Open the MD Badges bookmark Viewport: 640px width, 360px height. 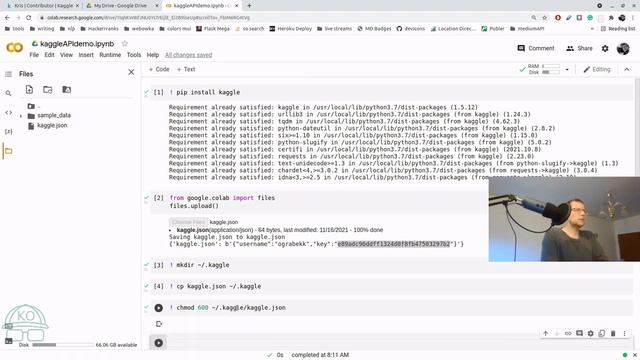click(x=374, y=29)
